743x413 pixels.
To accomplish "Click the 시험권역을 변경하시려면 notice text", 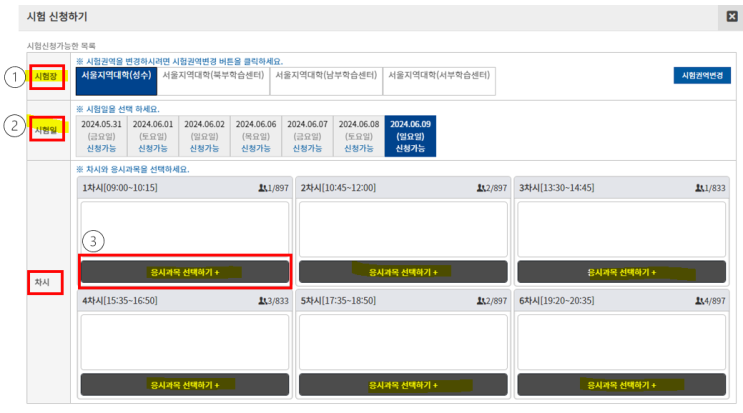I will (x=180, y=61).
